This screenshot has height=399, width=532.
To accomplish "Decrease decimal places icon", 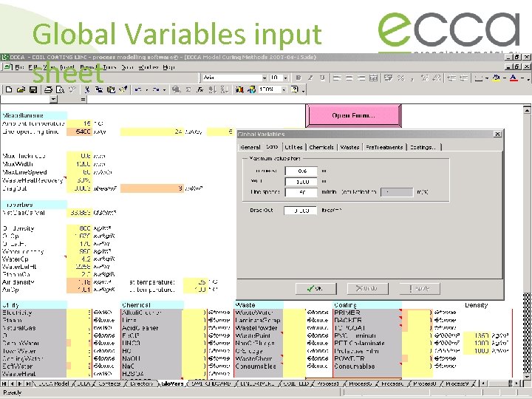I will (437, 78).
